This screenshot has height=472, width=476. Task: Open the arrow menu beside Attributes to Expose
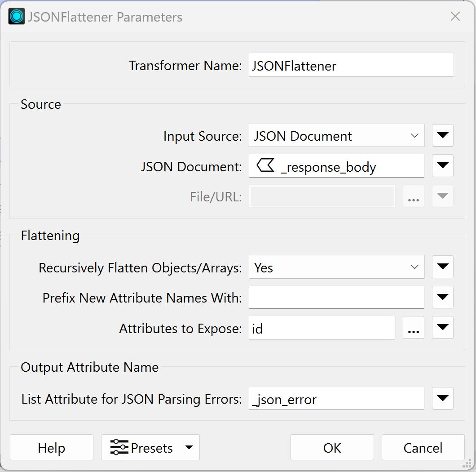click(442, 328)
